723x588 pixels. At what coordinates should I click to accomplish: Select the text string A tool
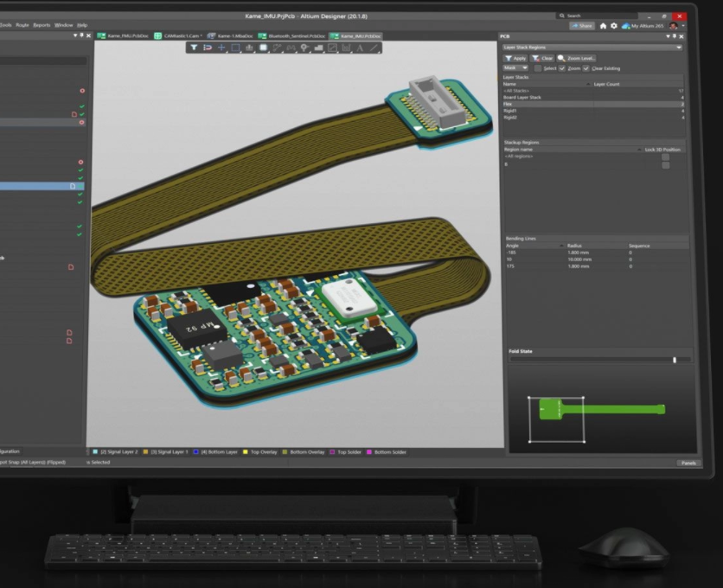[x=360, y=48]
